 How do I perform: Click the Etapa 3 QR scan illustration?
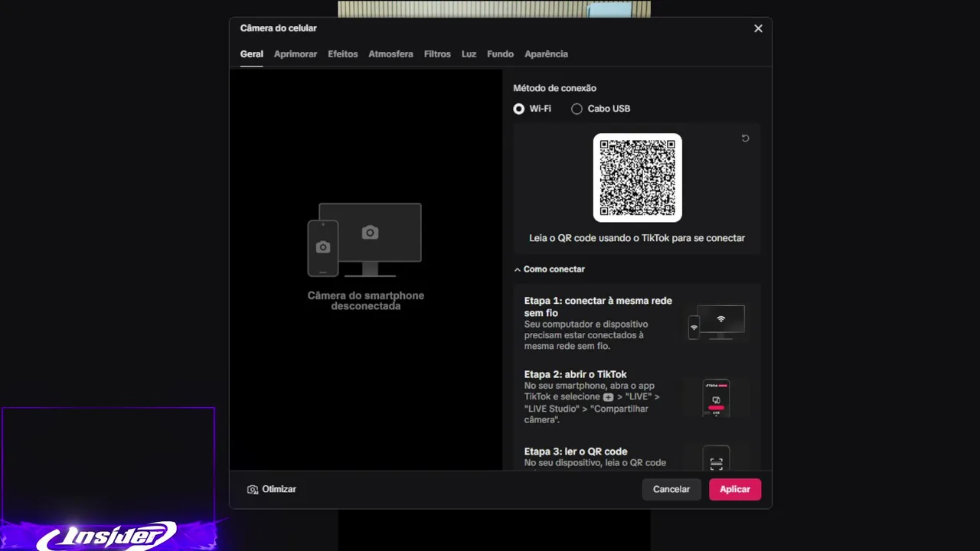(x=717, y=458)
